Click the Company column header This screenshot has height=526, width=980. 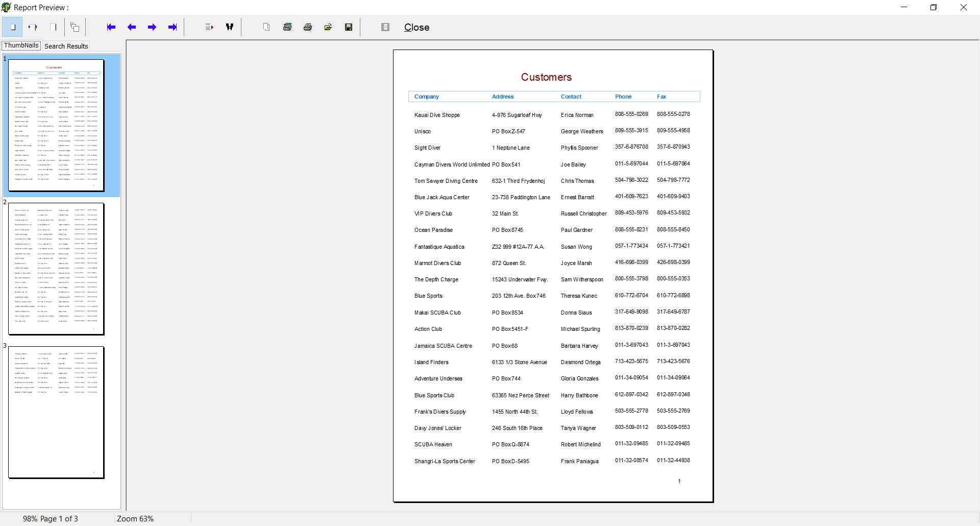pos(427,97)
